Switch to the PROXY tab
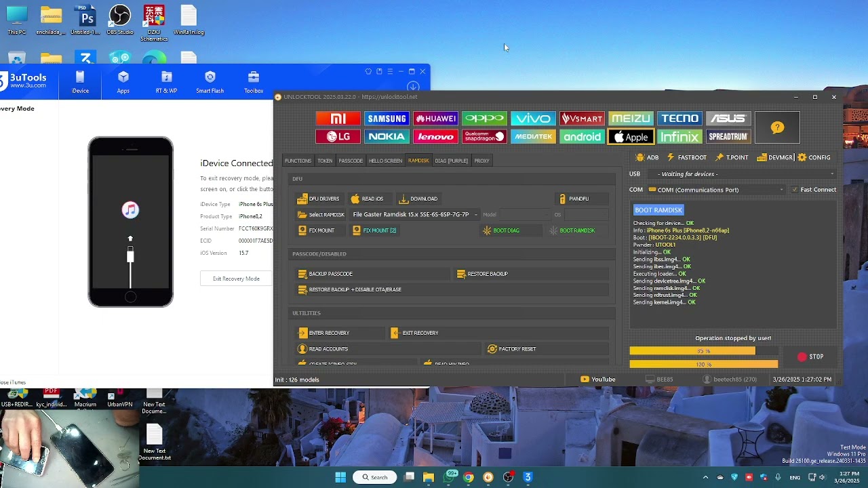Viewport: 868px width, 488px height. click(x=481, y=161)
